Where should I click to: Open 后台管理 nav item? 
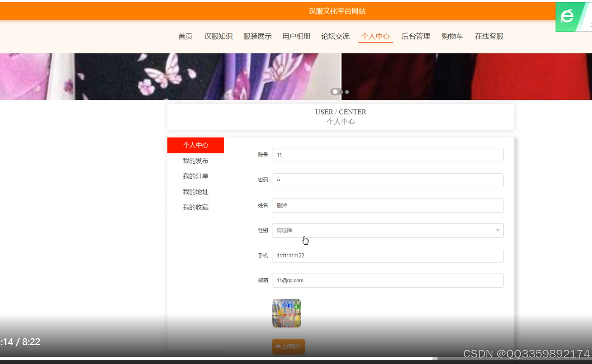coord(416,36)
